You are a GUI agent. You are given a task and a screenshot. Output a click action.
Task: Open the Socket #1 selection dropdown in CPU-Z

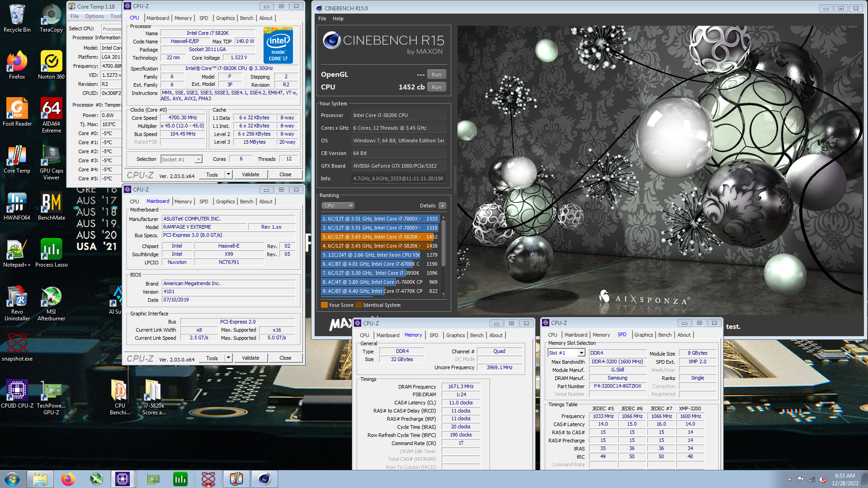point(181,159)
